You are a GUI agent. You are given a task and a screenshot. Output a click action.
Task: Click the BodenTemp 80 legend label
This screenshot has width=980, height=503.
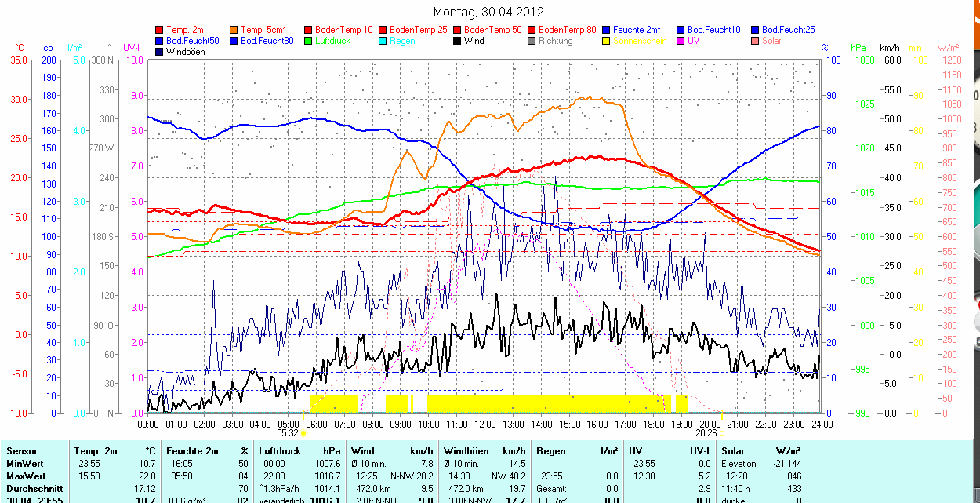pyautogui.click(x=568, y=30)
